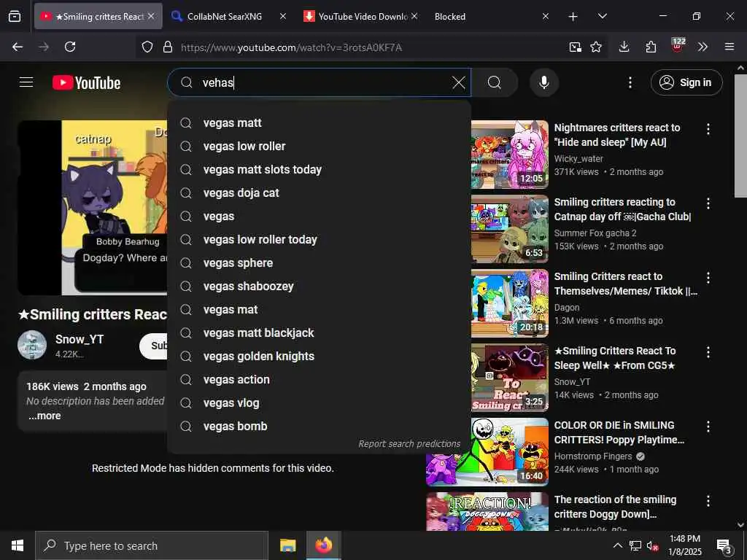The image size is (747, 560).
Task: Select suggestion vegas low roller
Action: click(320, 146)
